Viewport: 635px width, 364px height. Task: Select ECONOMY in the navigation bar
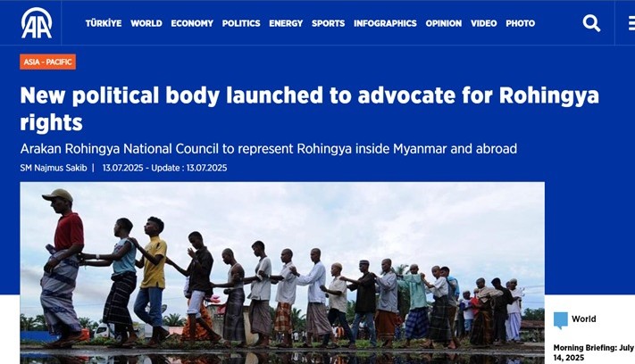tap(192, 23)
